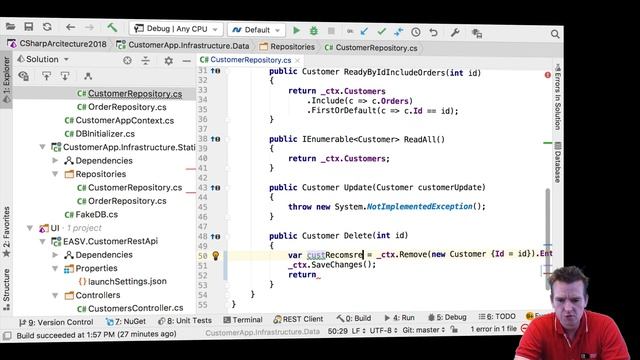Screen dimensions: 640x360
Task: Close the CustomerRepository.cs editor tab
Action: point(298,60)
